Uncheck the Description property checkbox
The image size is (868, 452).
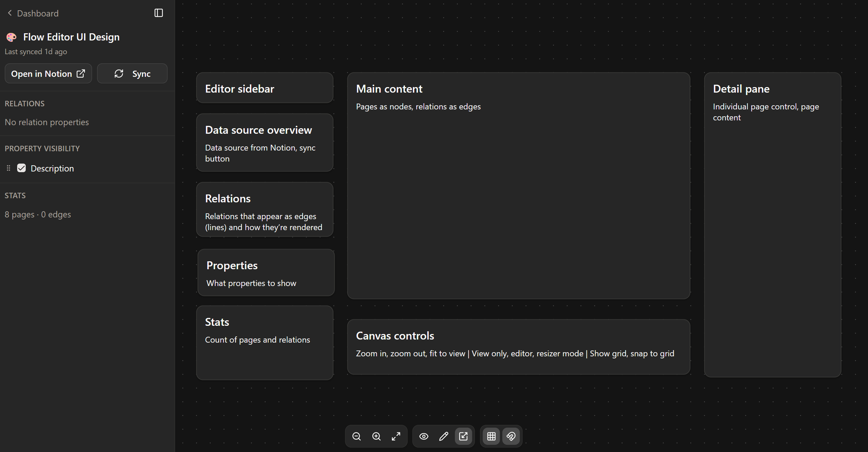pos(22,168)
